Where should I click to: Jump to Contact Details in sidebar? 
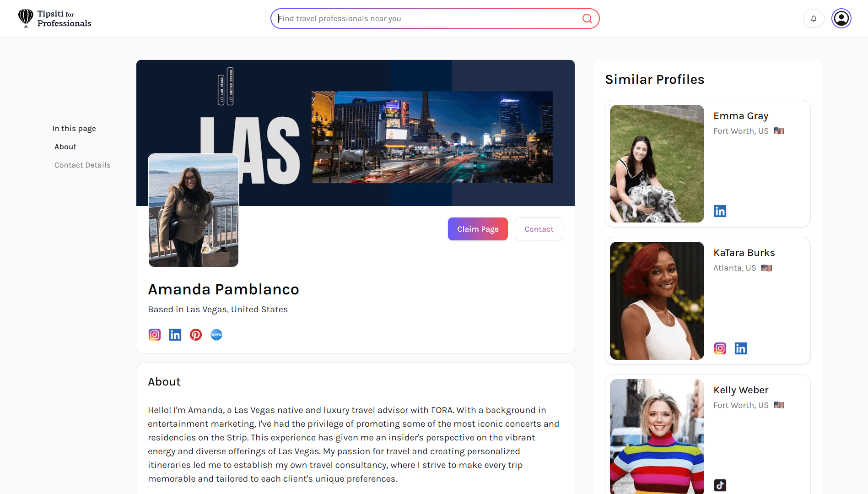(82, 165)
